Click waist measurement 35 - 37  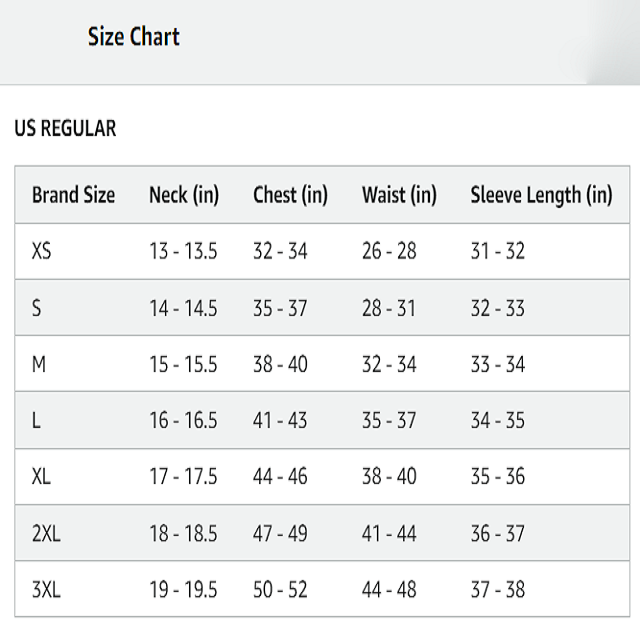[x=389, y=421]
